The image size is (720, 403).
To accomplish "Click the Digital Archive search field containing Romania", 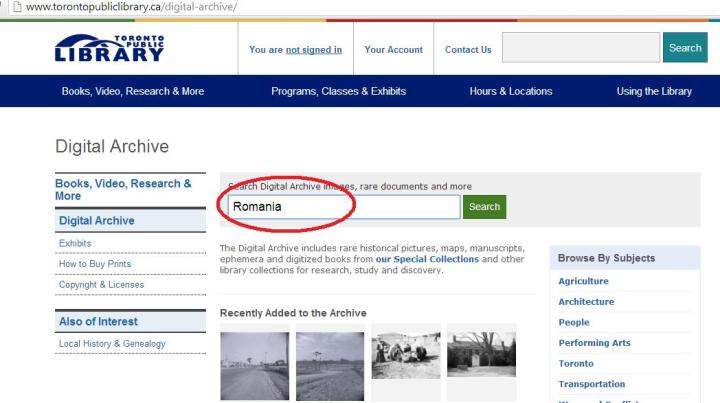I will [340, 207].
